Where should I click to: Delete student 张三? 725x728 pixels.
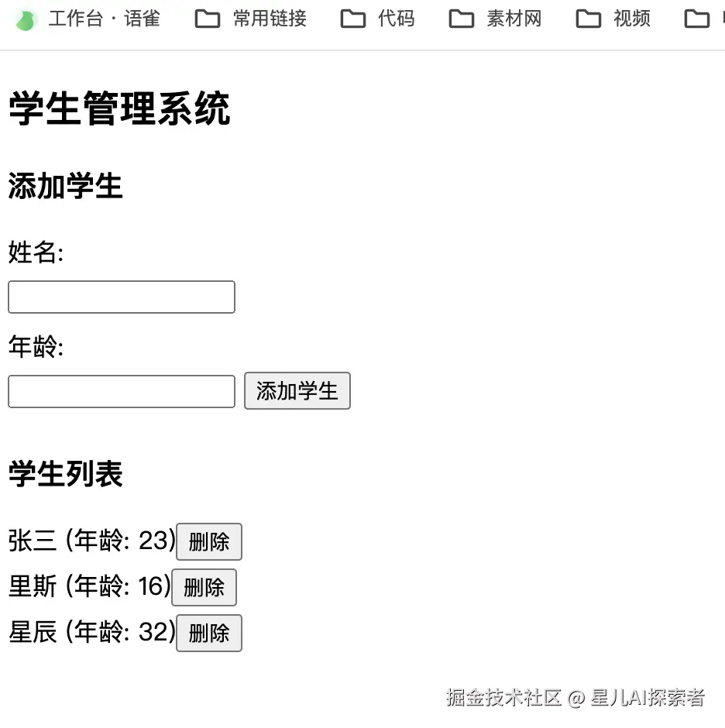pyautogui.click(x=208, y=541)
